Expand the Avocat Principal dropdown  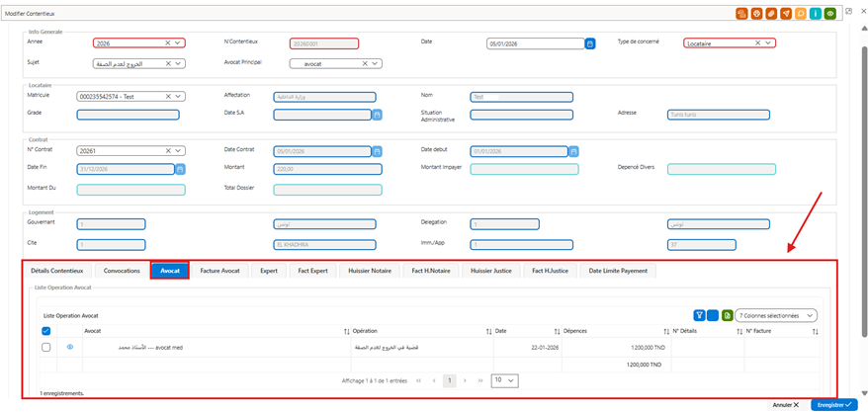click(x=375, y=63)
